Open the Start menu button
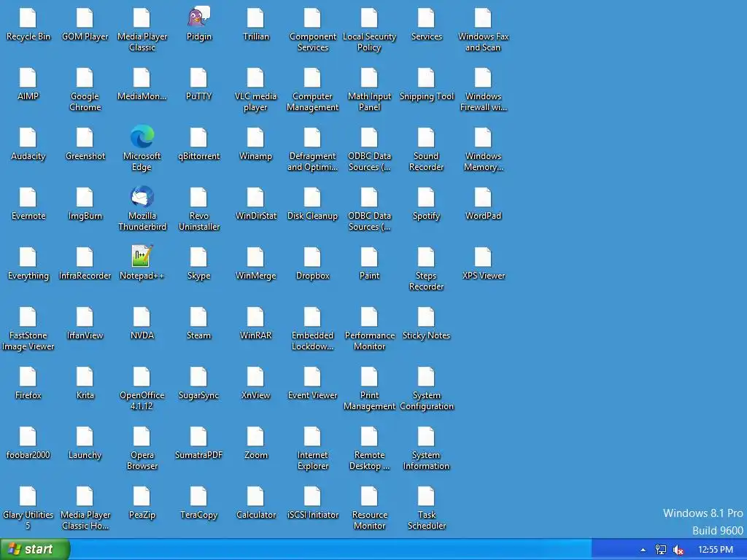747x560 pixels. pos(35,549)
